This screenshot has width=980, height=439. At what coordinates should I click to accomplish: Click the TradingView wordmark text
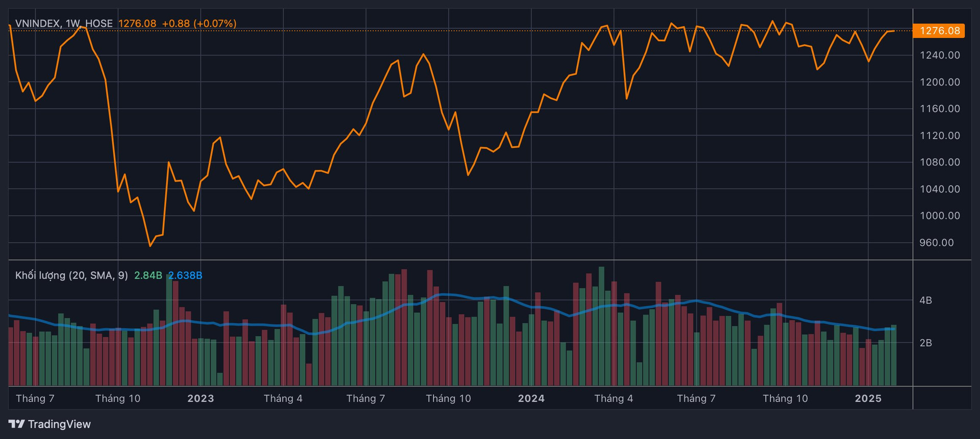[59, 424]
